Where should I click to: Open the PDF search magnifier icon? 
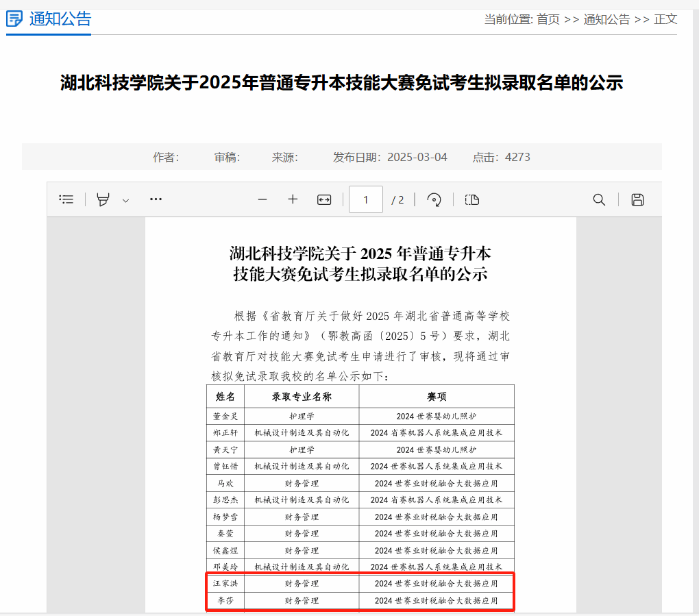click(599, 199)
